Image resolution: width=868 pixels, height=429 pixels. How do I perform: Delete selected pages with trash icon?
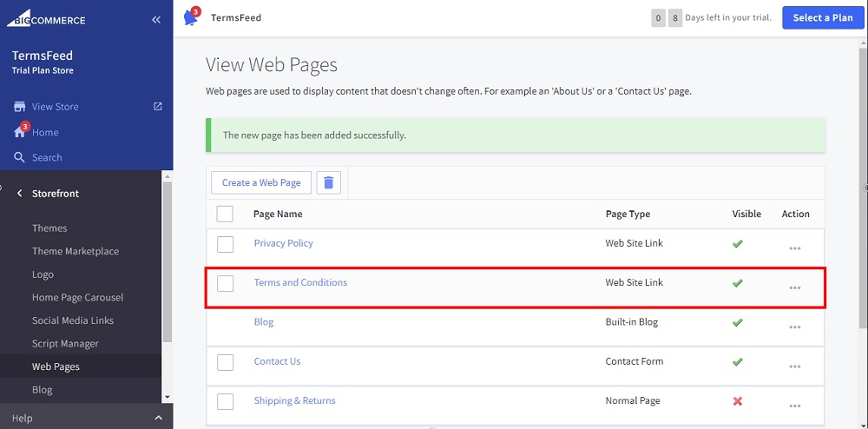pyautogui.click(x=329, y=182)
